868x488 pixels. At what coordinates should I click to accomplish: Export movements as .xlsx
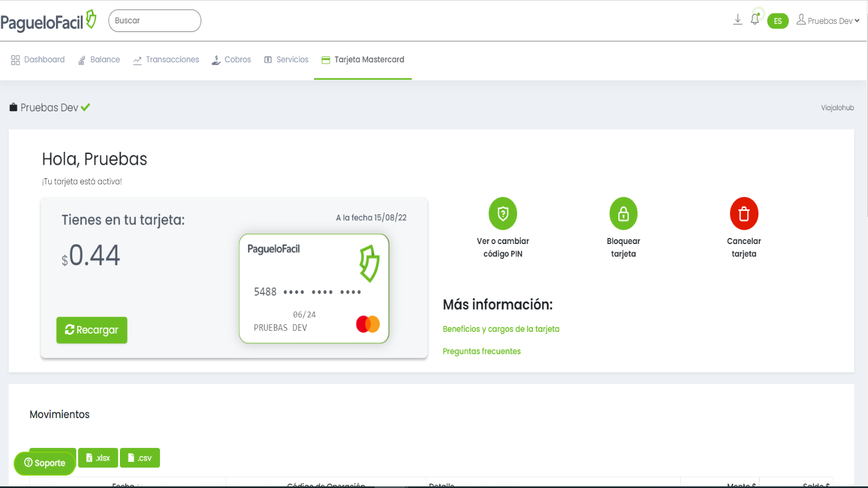coord(98,458)
